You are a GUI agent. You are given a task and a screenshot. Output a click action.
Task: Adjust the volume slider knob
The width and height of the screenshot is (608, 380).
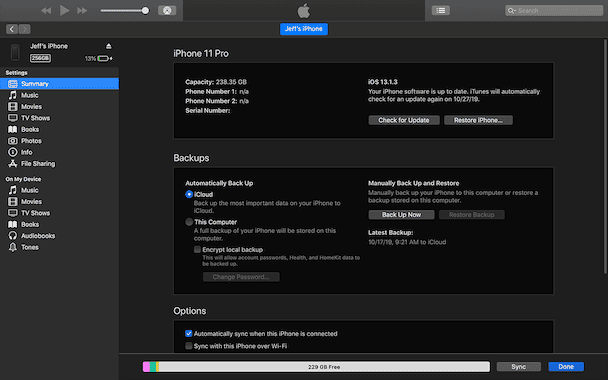click(145, 10)
